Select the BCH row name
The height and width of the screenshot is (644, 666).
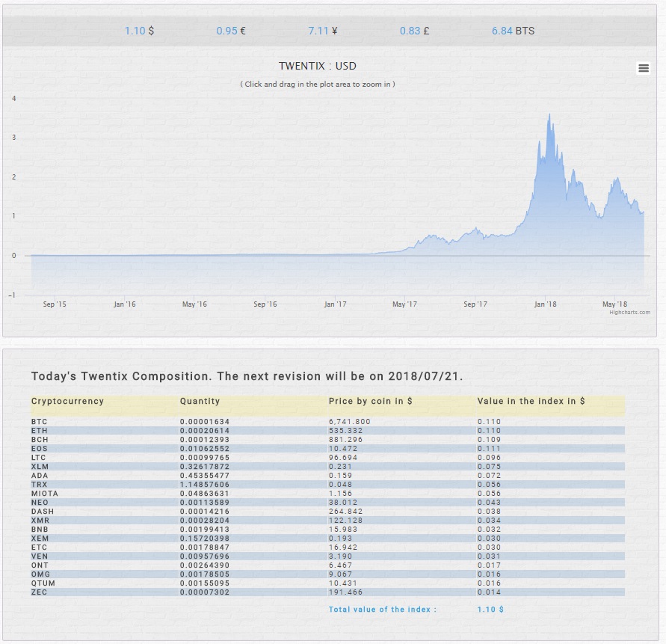[40, 440]
